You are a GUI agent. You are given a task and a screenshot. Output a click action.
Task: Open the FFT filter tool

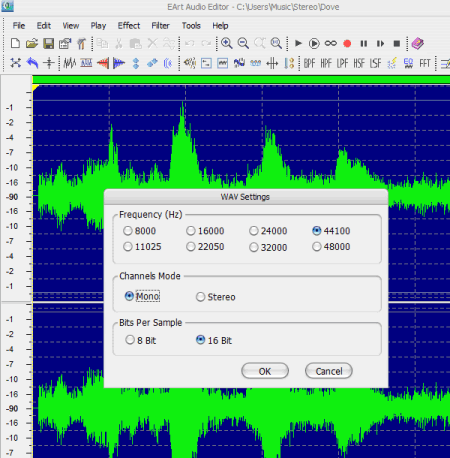pyautogui.click(x=425, y=63)
